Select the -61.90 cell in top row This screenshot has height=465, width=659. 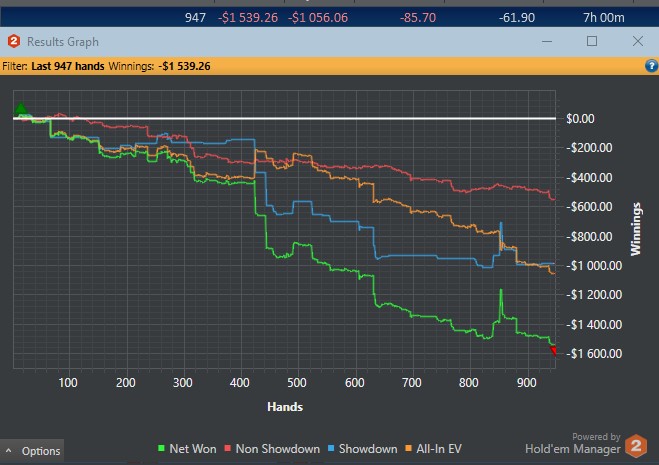coord(517,18)
